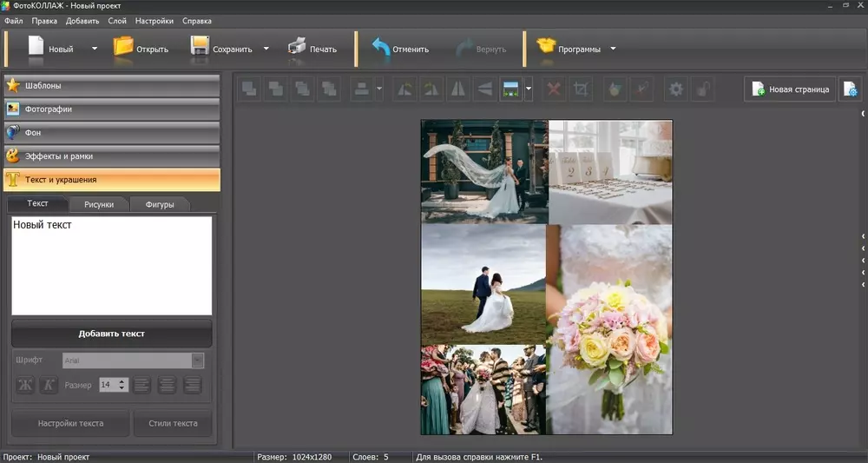
Task: Expand the Программы dropdown arrow
Action: 613,49
